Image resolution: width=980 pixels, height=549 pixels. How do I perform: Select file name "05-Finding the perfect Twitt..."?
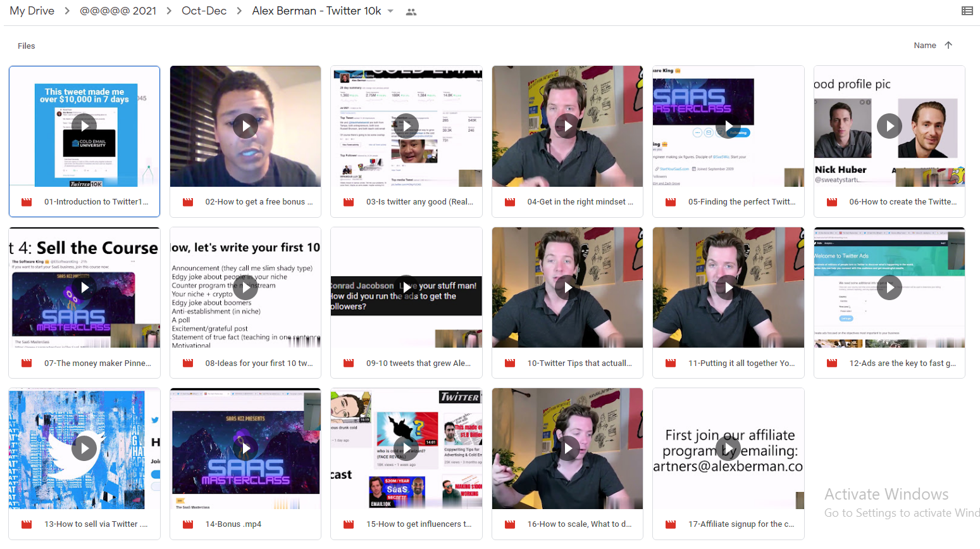pos(741,202)
